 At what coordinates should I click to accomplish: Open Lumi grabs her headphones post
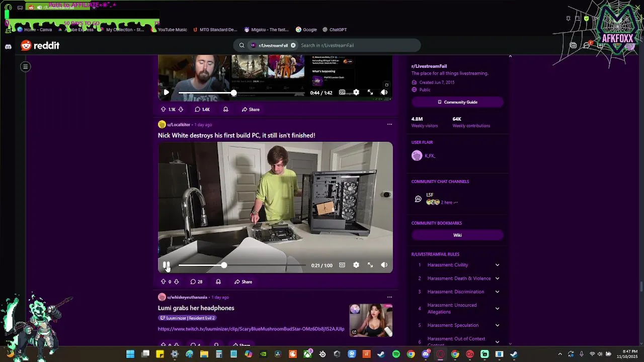click(x=196, y=308)
